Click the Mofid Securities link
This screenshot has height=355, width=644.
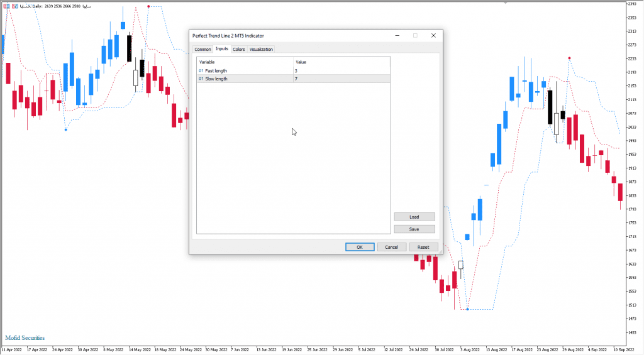(x=25, y=338)
